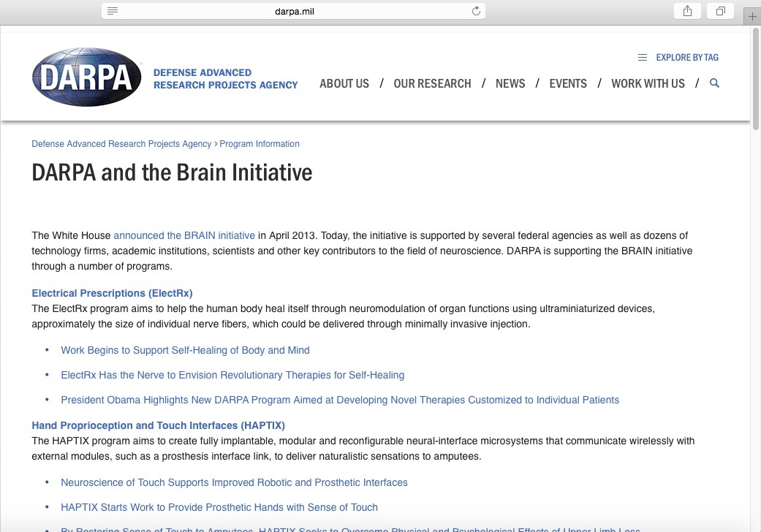This screenshot has width=761, height=532.
Task: Open a new tab with the plus button
Action: [752, 16]
